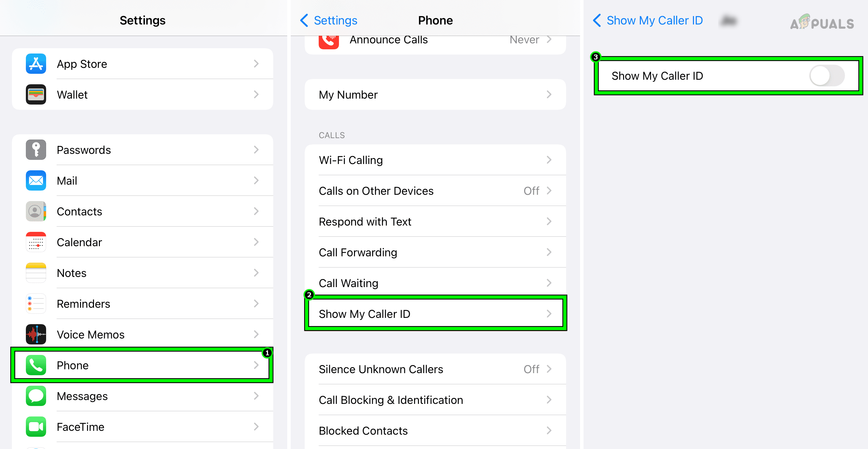Select the green Phone icon
This screenshot has width=868, height=449.
point(36,365)
